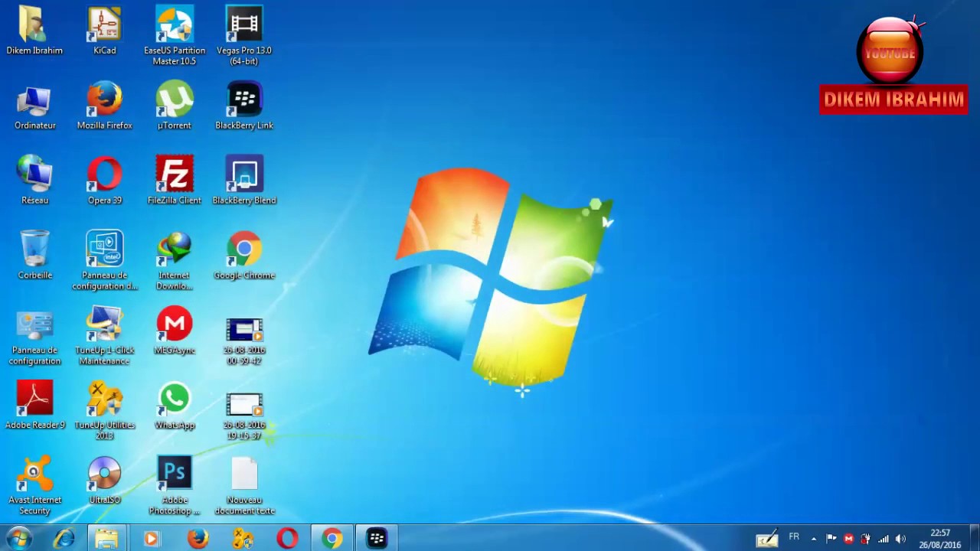Click the Panneau de configuration desktop icon
The image size is (980, 551).
[x=34, y=337]
